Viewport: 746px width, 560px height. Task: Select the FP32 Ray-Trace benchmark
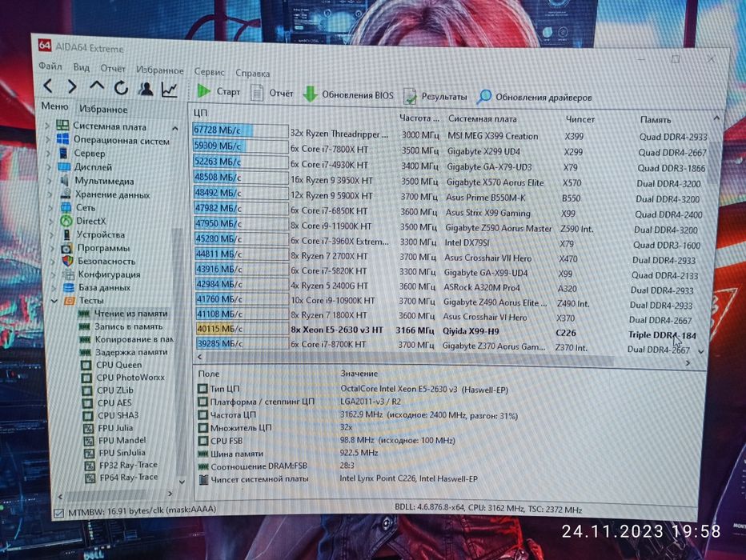point(122,465)
